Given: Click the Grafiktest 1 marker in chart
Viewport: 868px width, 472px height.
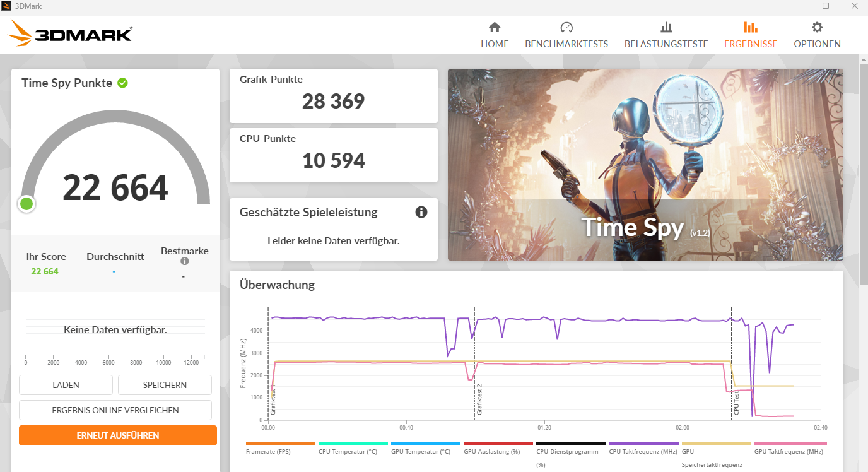Looking at the screenshot, I should (273, 399).
